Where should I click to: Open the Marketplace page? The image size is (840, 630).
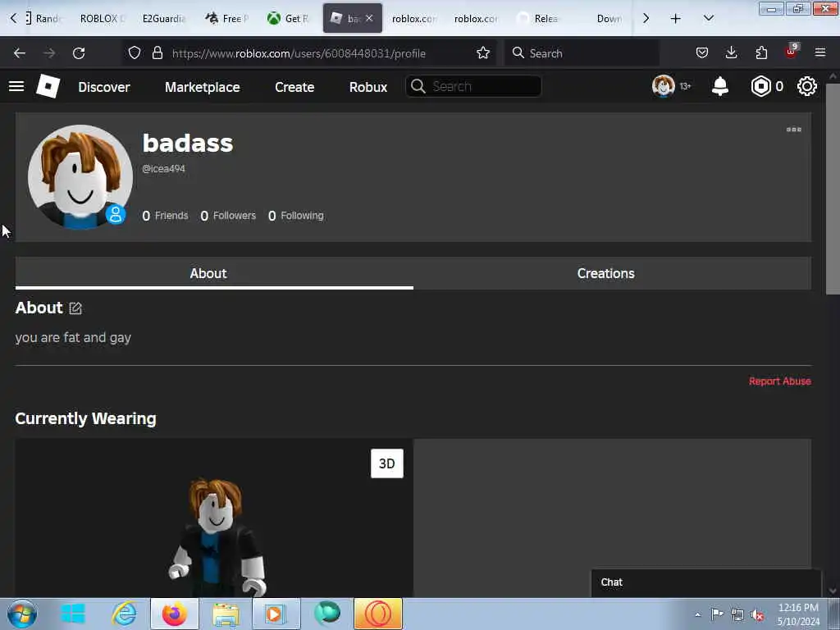pyautogui.click(x=203, y=87)
